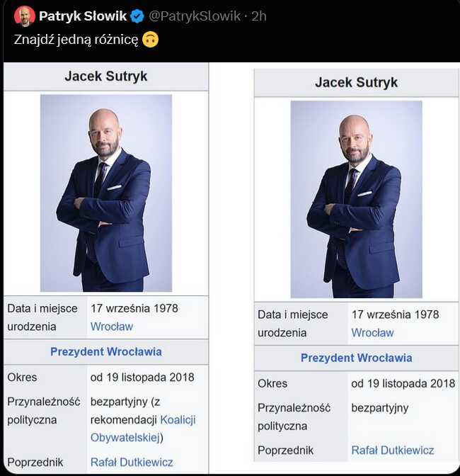Open the right Rafał Dutkiewicz link

coord(393,450)
